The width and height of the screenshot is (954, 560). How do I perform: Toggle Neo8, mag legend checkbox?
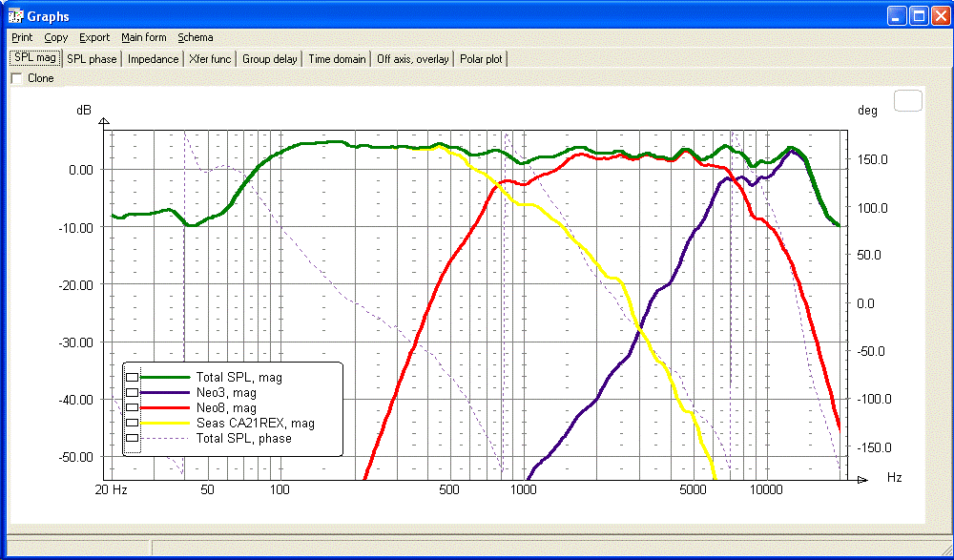pyautogui.click(x=132, y=407)
